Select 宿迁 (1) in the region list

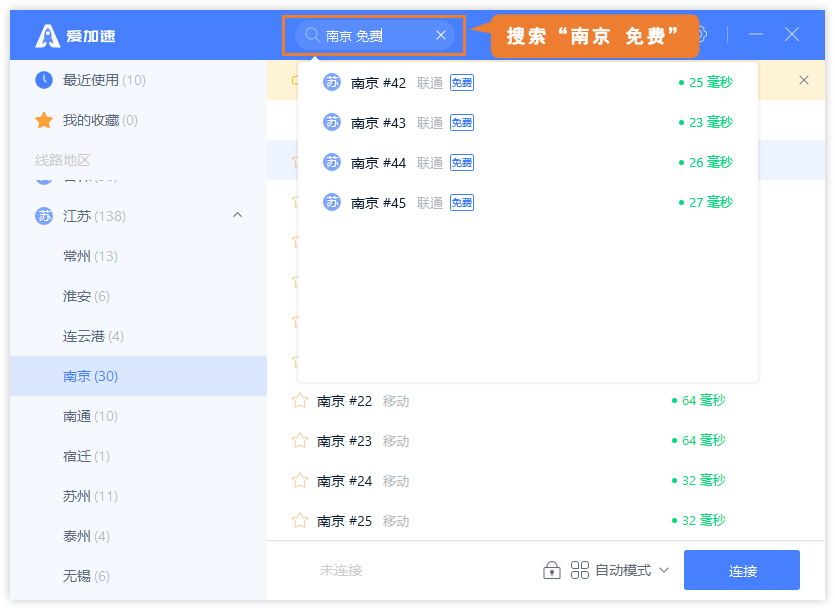[x=138, y=456]
